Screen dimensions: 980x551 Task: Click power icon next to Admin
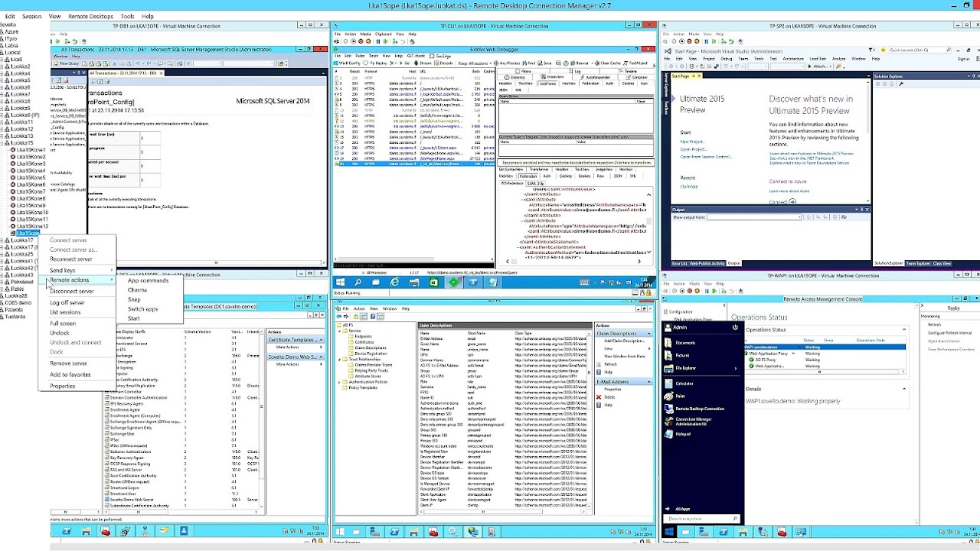pyautogui.click(x=735, y=328)
